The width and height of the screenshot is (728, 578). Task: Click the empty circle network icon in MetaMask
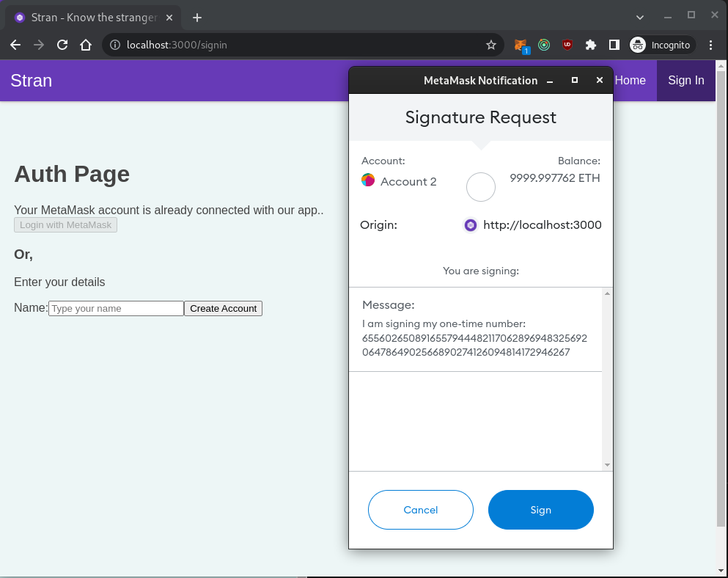pyautogui.click(x=480, y=187)
